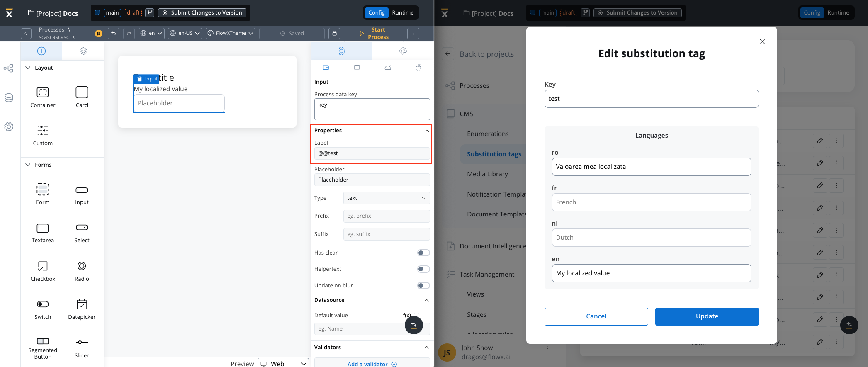Click the French translation field
This screenshot has width=868, height=367.
pyautogui.click(x=652, y=202)
